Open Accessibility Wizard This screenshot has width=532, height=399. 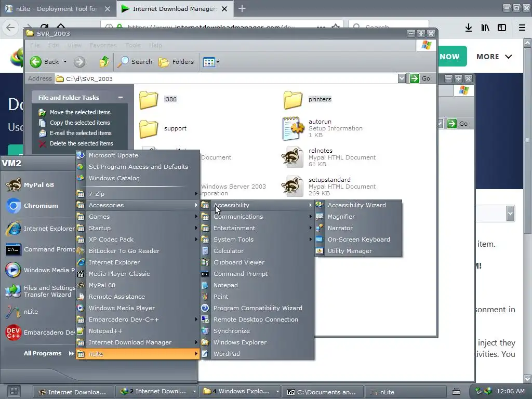(358, 205)
